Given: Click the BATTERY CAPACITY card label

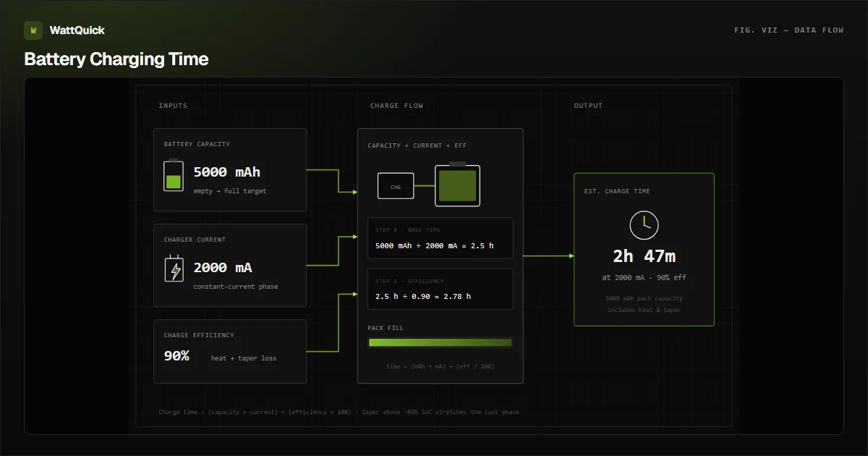Looking at the screenshot, I should 197,145.
